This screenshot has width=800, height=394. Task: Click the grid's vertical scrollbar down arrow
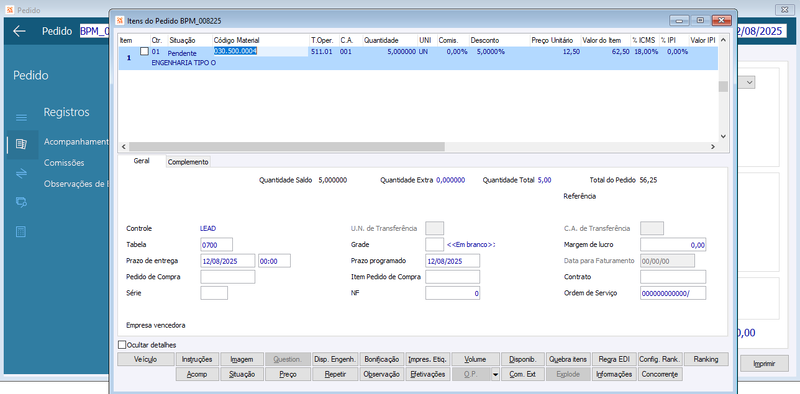click(x=723, y=136)
